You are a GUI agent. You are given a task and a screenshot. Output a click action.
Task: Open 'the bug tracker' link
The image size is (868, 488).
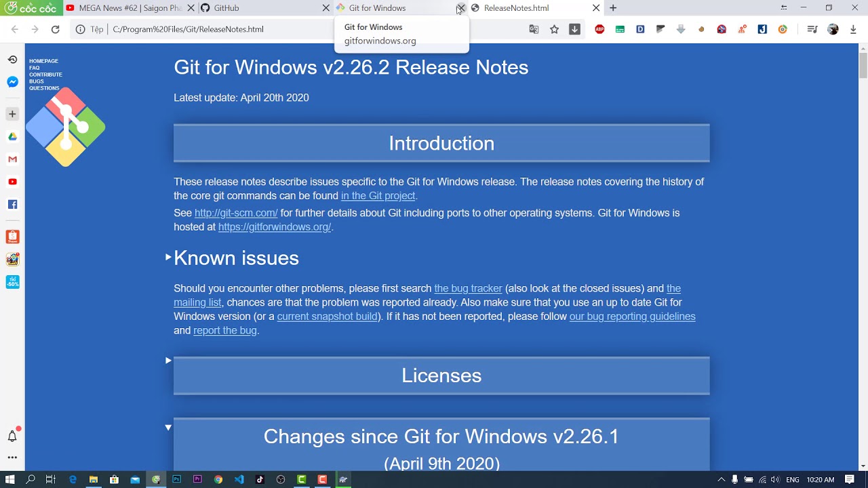pyautogui.click(x=468, y=289)
